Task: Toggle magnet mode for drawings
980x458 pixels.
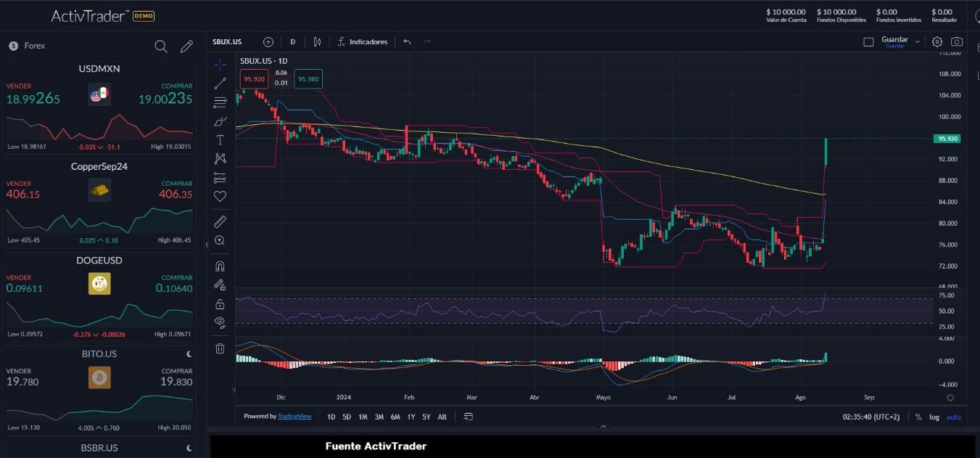Action: click(221, 266)
